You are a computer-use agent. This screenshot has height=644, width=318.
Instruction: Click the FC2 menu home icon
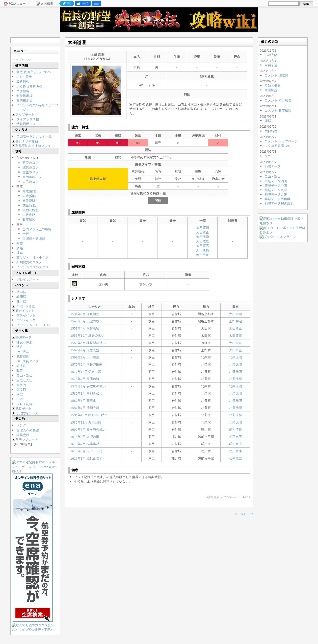[5, 3]
